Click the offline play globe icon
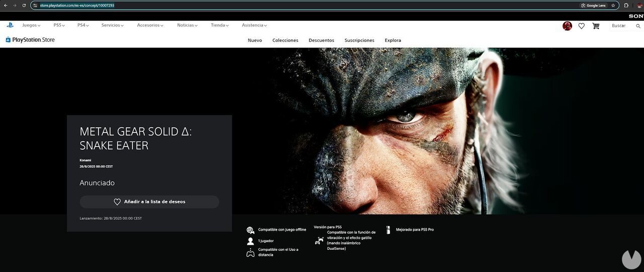This screenshot has height=272, width=644. point(251,230)
